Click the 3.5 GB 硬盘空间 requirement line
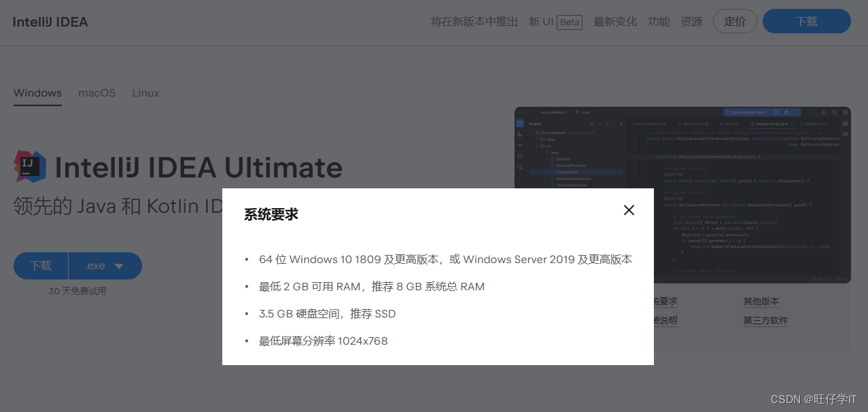The image size is (868, 412). click(327, 313)
